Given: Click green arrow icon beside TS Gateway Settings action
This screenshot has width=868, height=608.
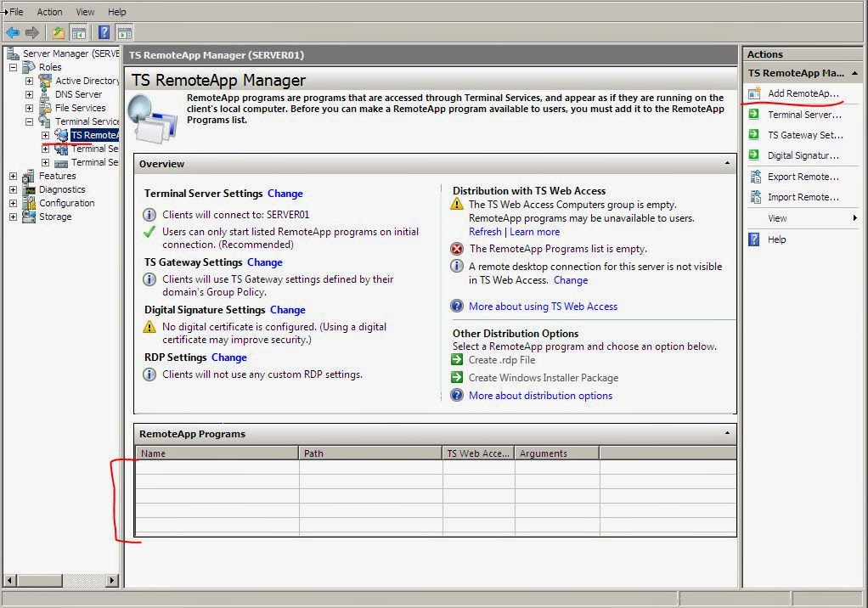Looking at the screenshot, I should (754, 134).
